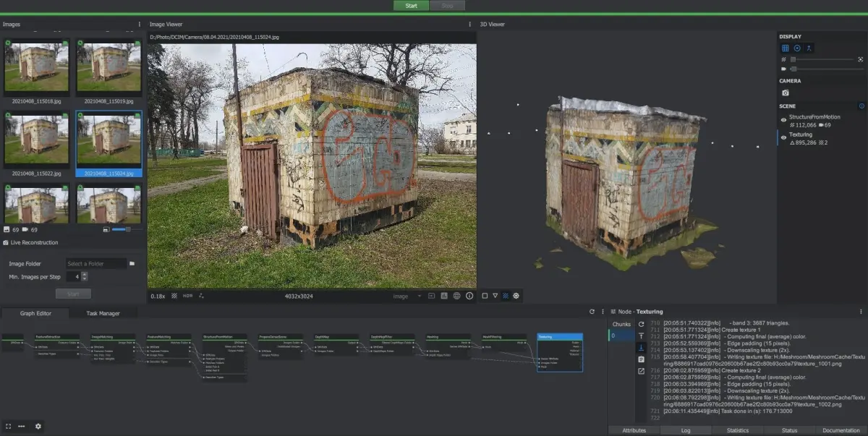Hide the StructureFromMotion scene item
Image resolution: width=868 pixels, height=436 pixels.
pos(783,120)
